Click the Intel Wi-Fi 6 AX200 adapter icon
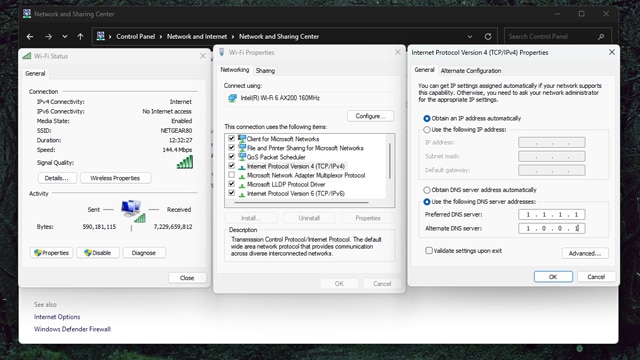Viewport: 640px width, 360px height. click(232, 98)
